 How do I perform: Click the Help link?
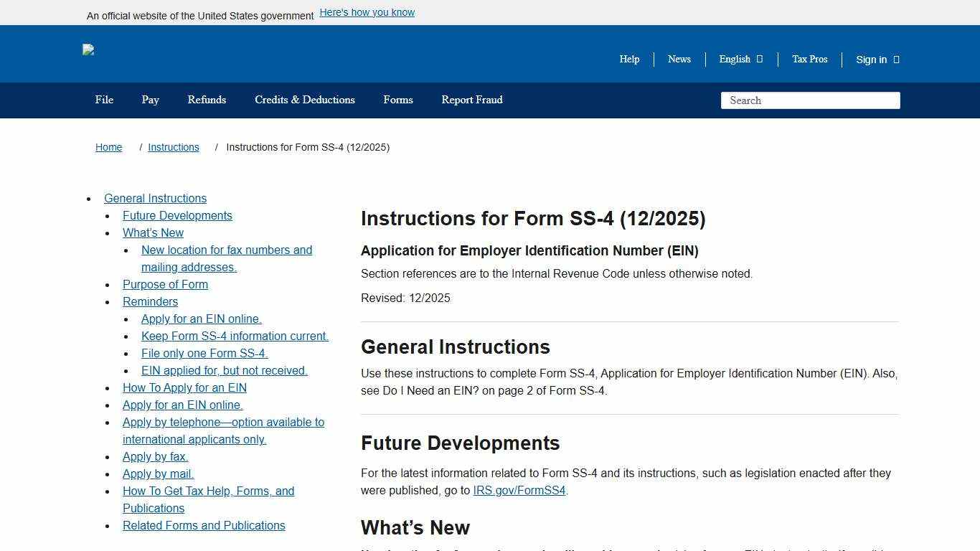629,60
